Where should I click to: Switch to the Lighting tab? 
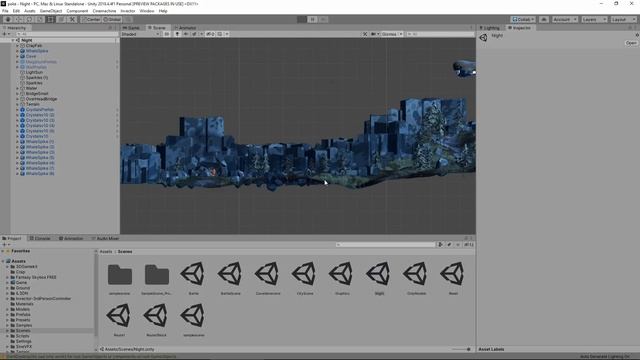pos(490,28)
